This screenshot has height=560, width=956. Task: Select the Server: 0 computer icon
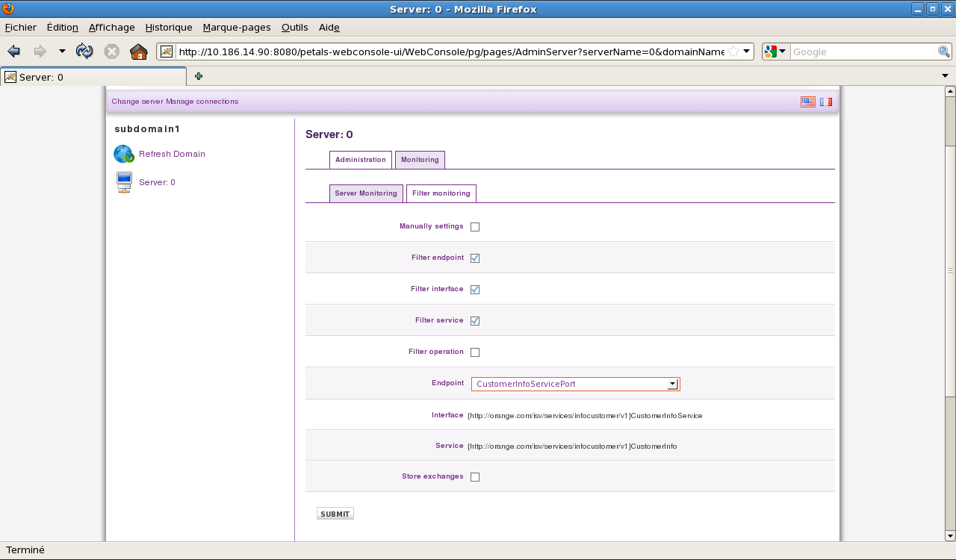click(x=124, y=182)
